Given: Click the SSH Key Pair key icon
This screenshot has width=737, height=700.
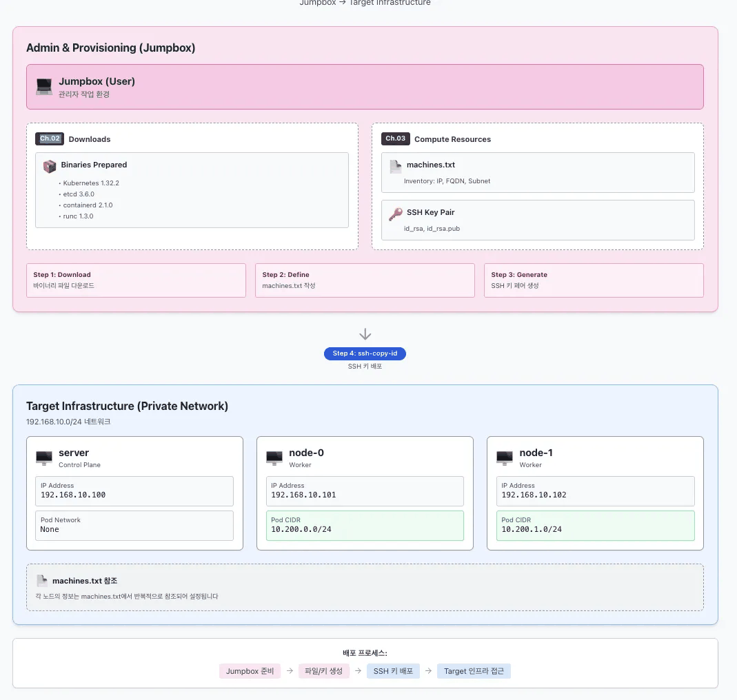Looking at the screenshot, I should 396,214.
